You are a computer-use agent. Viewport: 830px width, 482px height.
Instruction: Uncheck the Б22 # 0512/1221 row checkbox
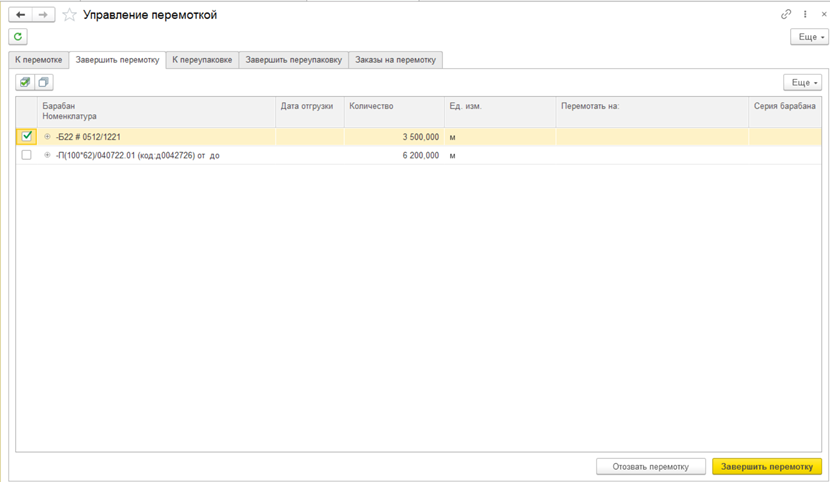pyautogui.click(x=26, y=136)
